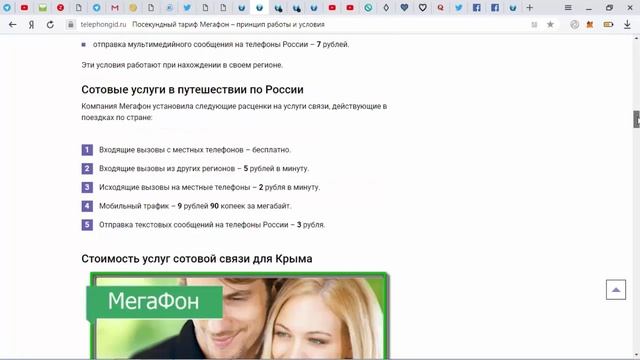
Task: Switch to the Gmail tab
Action: tap(115, 7)
